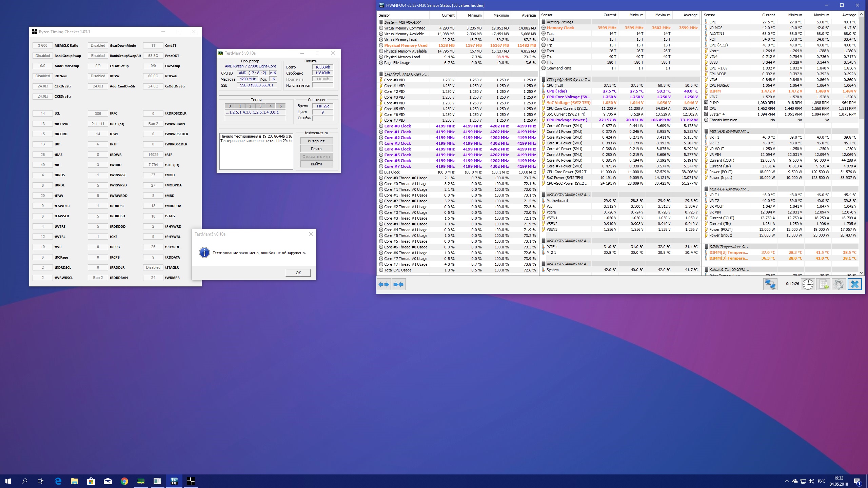Click the shrink columns arrows icon in HWiNFO
Screen dimensions: 868x488
tap(399, 284)
